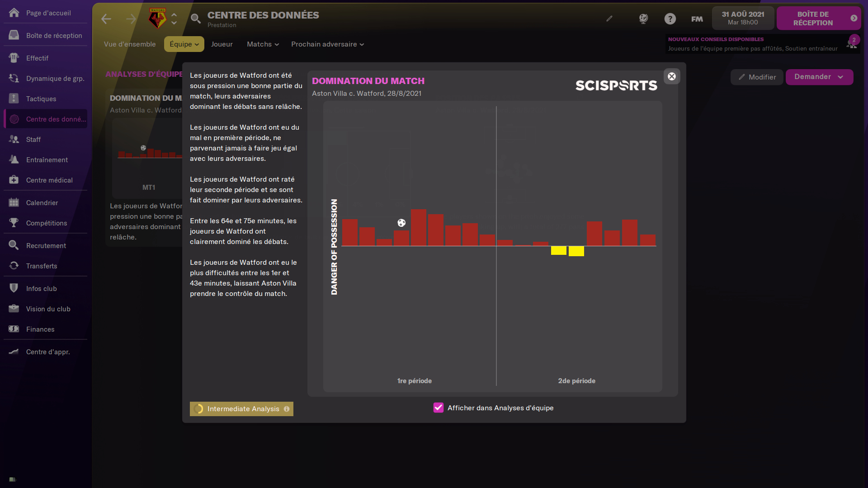Click the Intermediate Analysis info icon
The width and height of the screenshot is (868, 488).
coord(287,409)
